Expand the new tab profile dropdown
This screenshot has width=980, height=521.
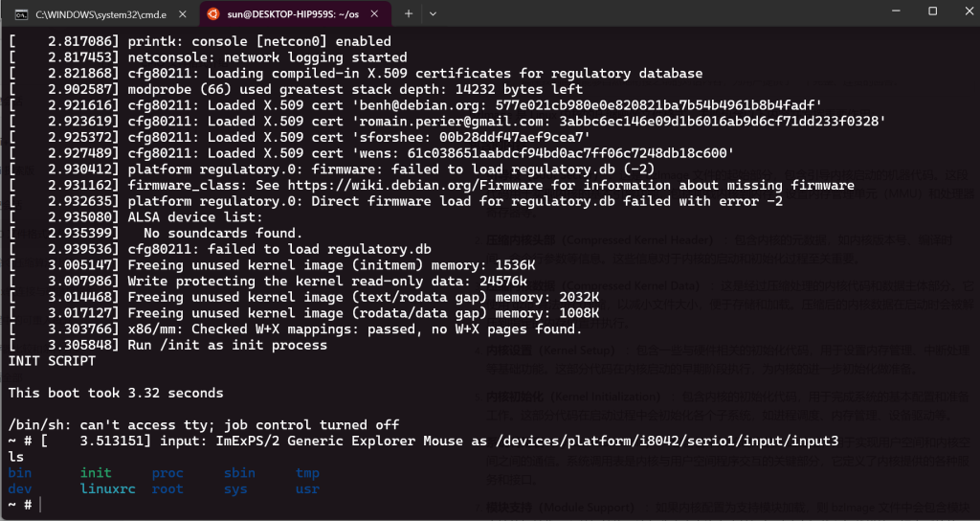tap(433, 14)
